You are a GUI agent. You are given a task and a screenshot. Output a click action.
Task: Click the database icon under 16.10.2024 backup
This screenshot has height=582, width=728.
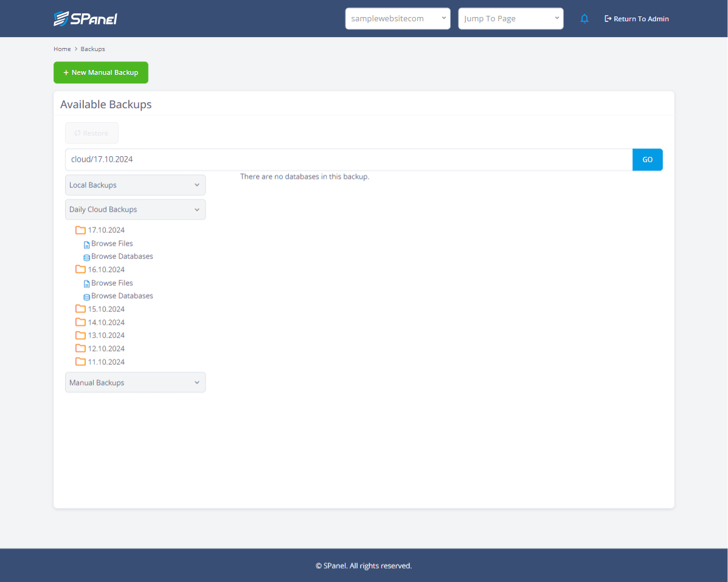[86, 296]
